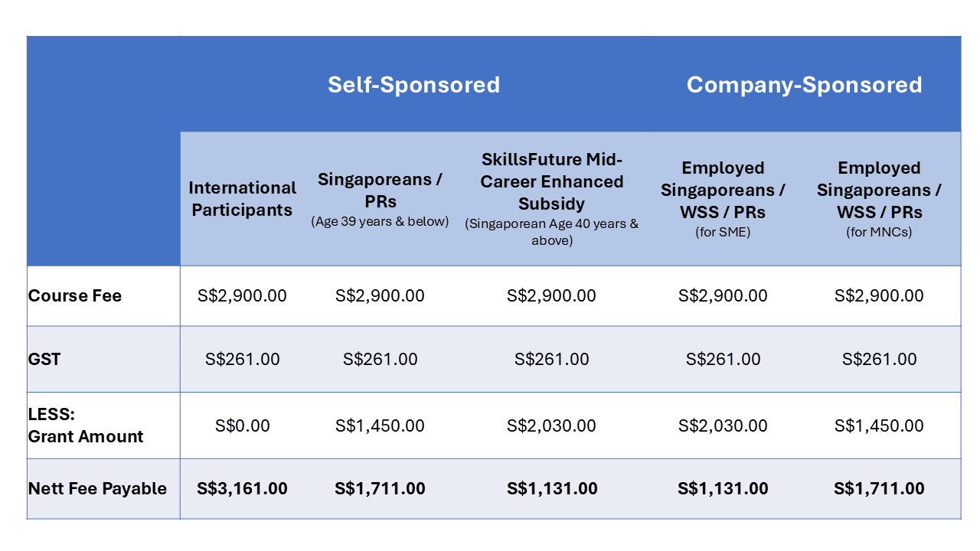Image resolution: width=980 pixels, height=551 pixels.
Task: Select the MNCs column GST S$261.00 cell
Action: click(x=879, y=359)
